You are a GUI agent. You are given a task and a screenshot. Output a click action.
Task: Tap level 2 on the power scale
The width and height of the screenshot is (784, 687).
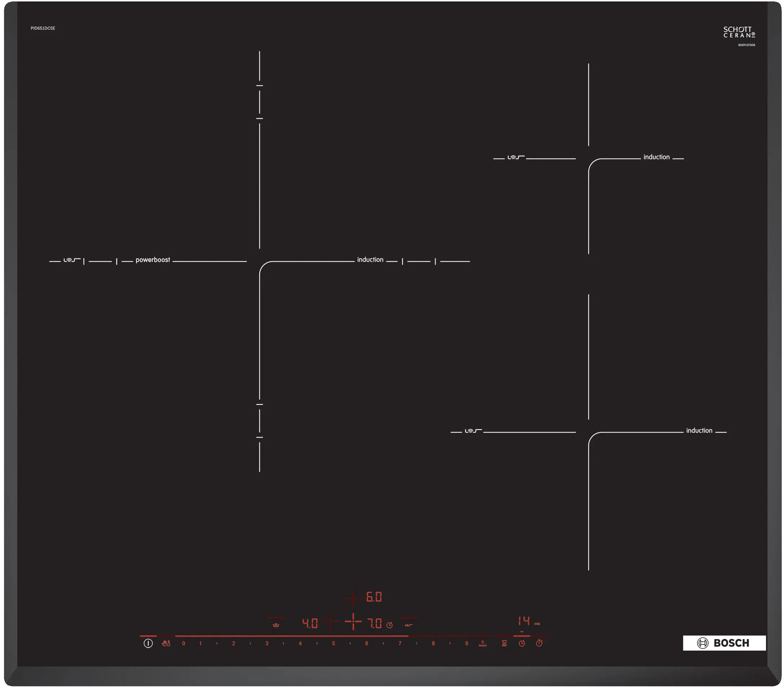(x=233, y=643)
